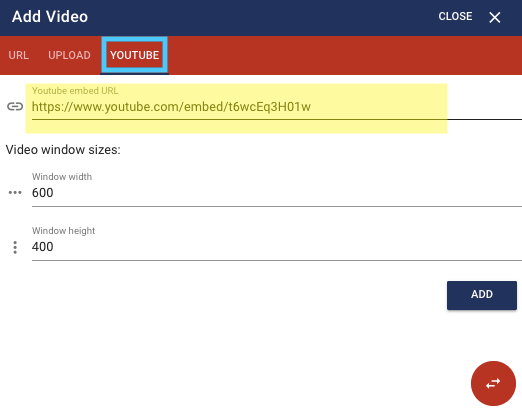The width and height of the screenshot is (522, 412).
Task: Click the CLOSE text button
Action: tap(455, 16)
